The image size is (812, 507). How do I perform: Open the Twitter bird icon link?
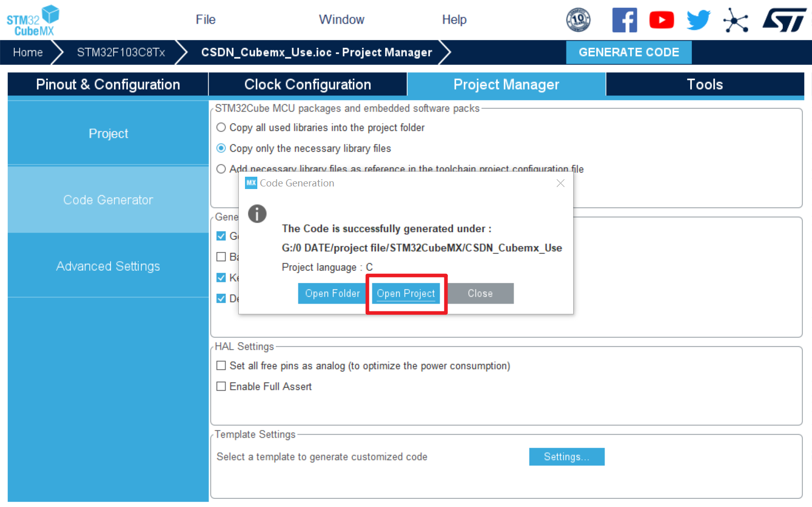[698, 20]
